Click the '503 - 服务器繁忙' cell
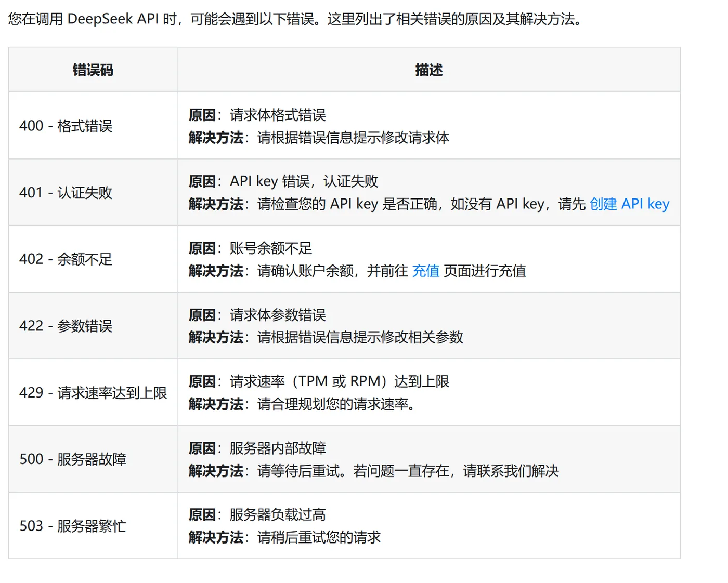 coord(93,525)
